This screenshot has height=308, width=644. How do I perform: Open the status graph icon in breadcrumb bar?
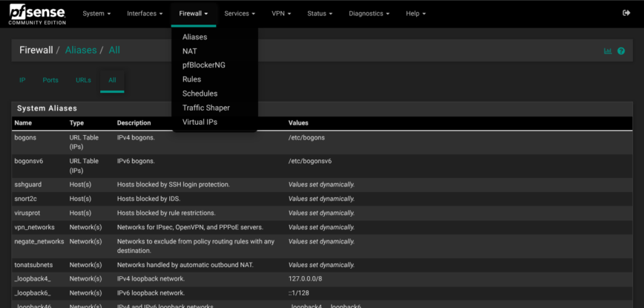[608, 51]
